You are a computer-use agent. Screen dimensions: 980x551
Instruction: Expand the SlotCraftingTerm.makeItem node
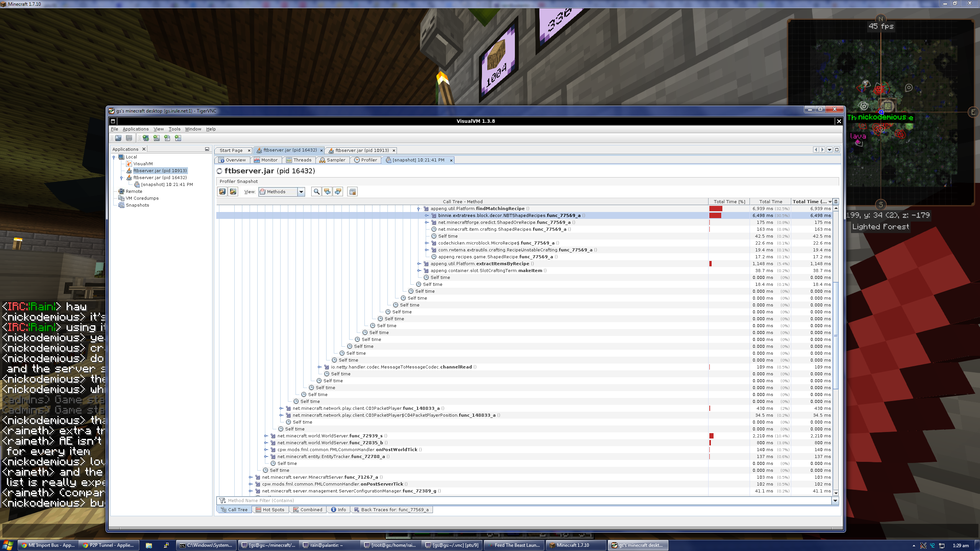pos(419,271)
